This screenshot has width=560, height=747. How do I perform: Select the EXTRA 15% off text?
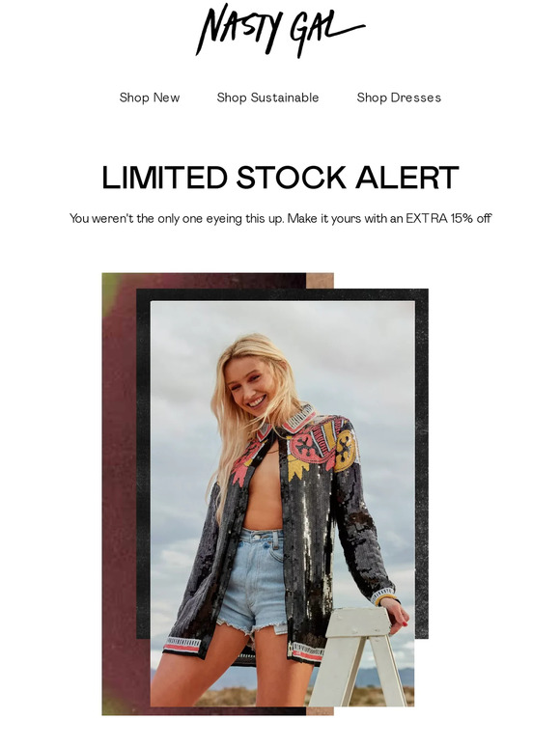tap(448, 219)
